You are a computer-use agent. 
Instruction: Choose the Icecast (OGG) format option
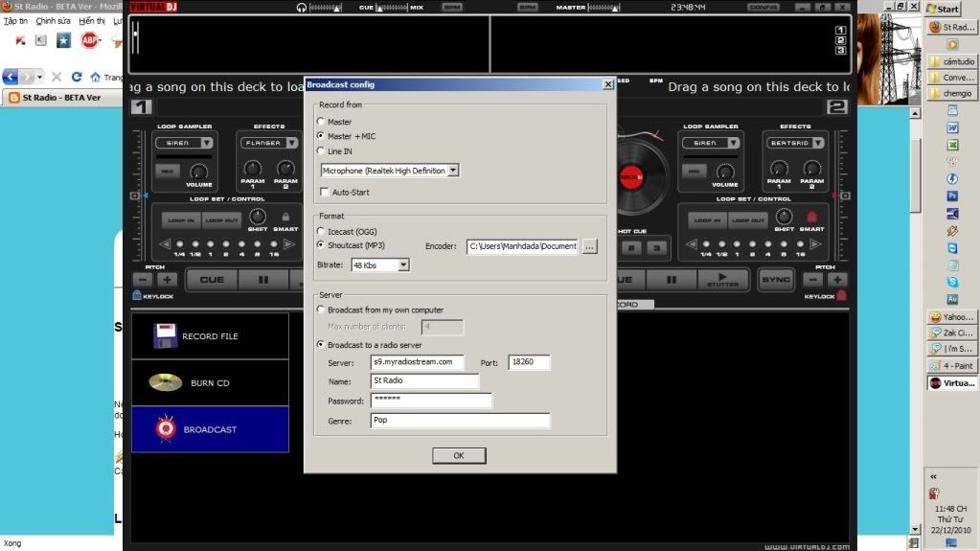(x=321, y=231)
